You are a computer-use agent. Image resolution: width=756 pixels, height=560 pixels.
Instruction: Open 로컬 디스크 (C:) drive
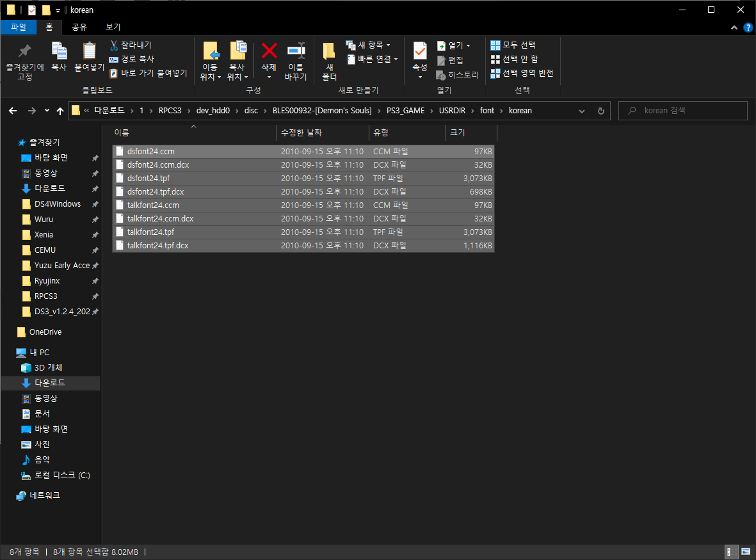pyautogui.click(x=56, y=475)
